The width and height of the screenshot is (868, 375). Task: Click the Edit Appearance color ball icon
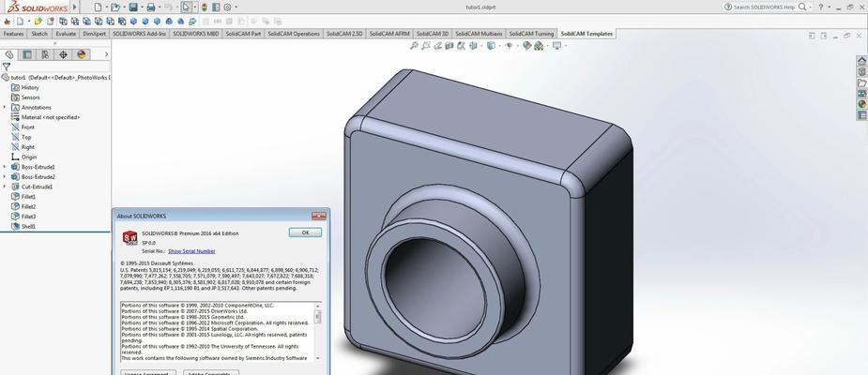click(526, 46)
